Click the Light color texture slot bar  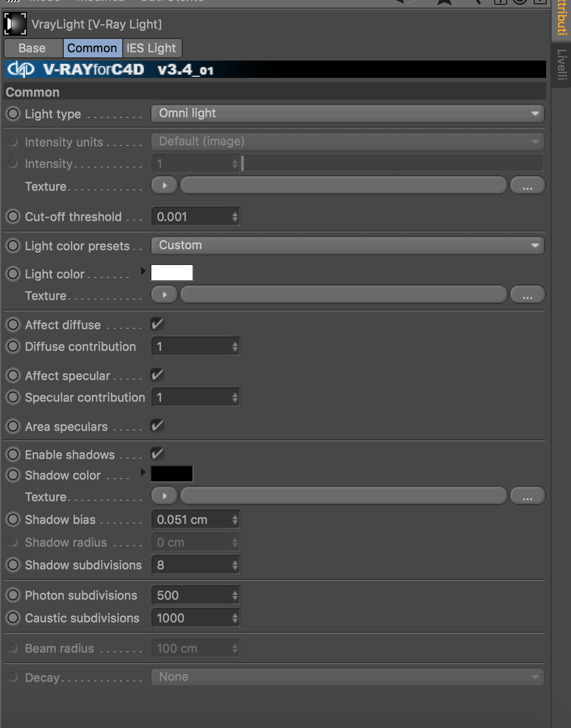click(x=344, y=295)
